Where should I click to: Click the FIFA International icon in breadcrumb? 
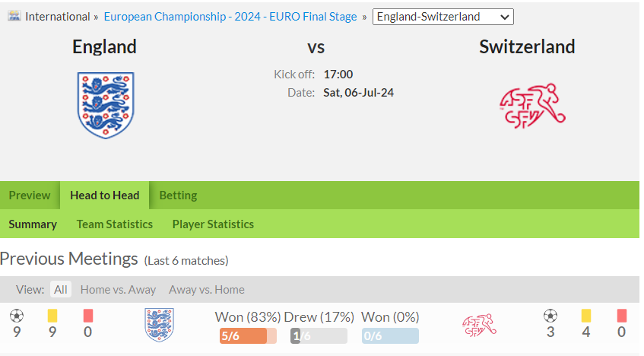pyautogui.click(x=14, y=16)
